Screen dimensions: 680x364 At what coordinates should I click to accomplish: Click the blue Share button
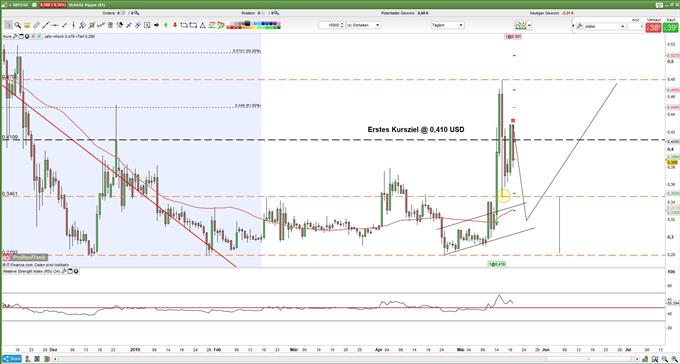pyautogui.click(x=11, y=359)
